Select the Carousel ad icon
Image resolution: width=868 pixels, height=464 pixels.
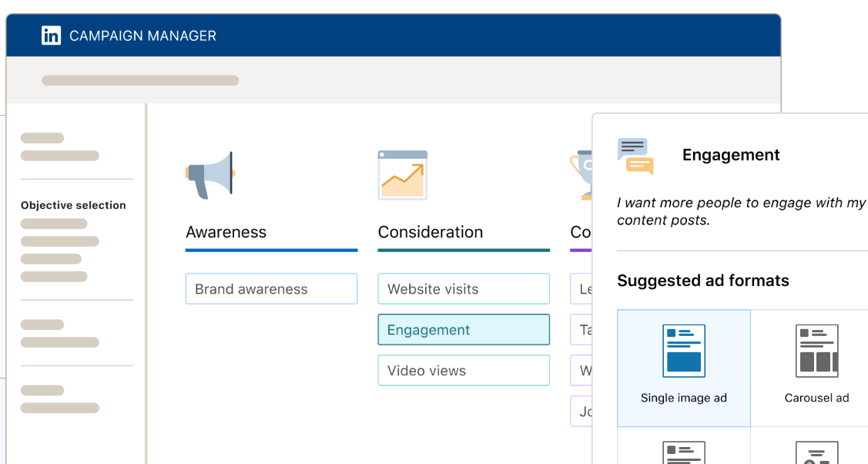(816, 351)
